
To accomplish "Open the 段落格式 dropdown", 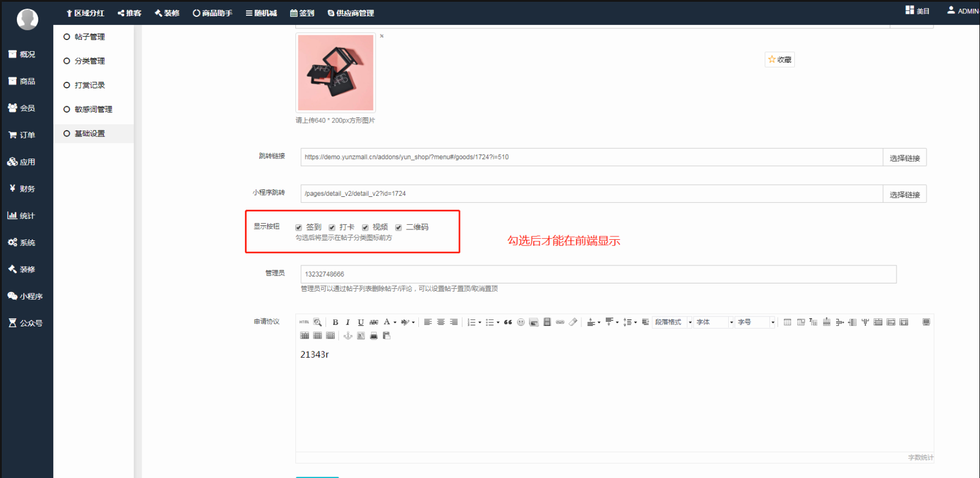I will pyautogui.click(x=673, y=322).
